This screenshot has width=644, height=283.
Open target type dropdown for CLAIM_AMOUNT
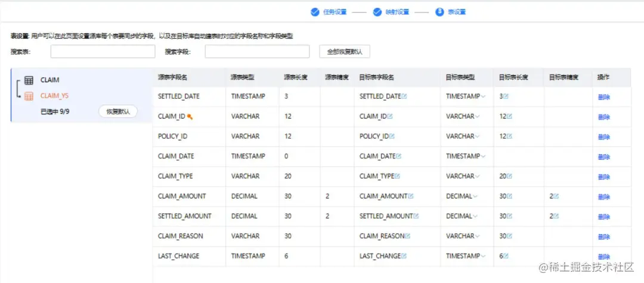click(475, 197)
